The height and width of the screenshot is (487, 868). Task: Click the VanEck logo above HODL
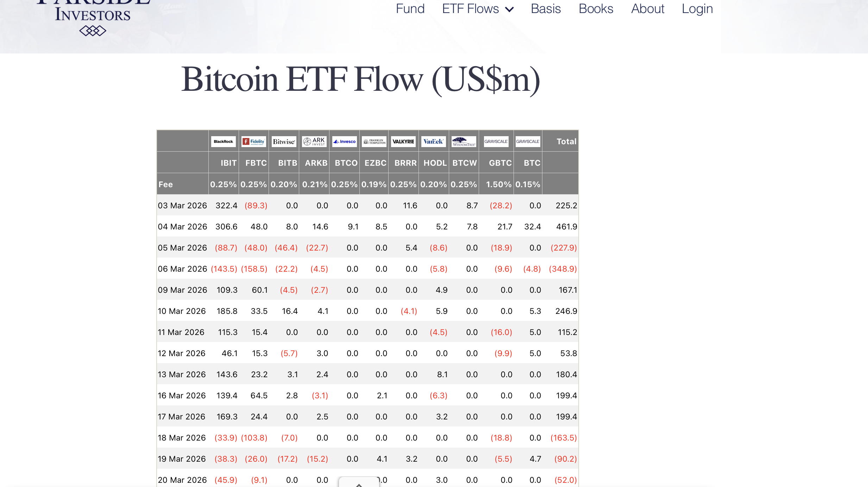click(x=433, y=141)
